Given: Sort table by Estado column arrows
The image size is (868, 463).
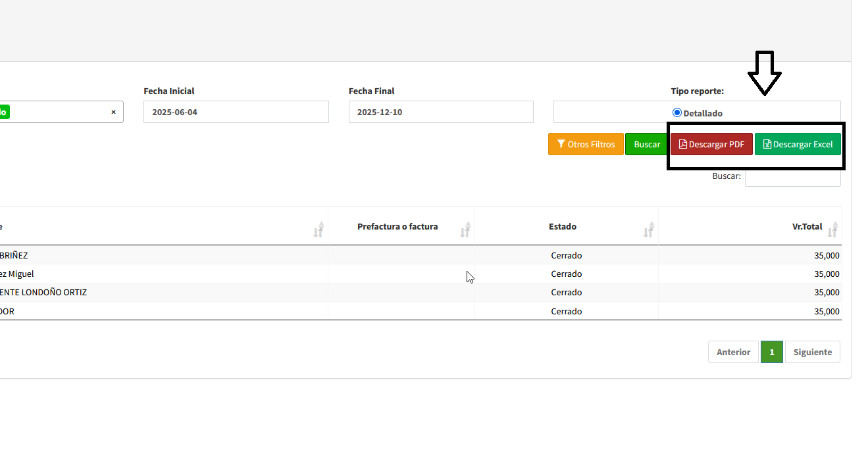Looking at the screenshot, I should point(648,229).
